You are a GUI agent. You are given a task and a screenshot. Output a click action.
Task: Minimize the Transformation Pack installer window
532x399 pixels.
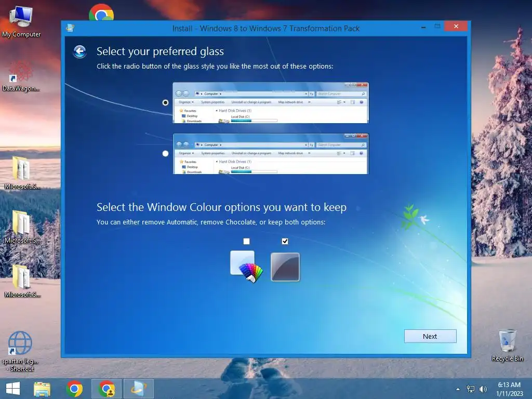[423, 27]
